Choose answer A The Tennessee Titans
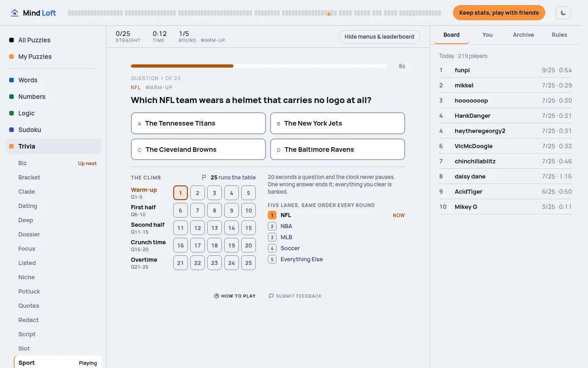 (198, 123)
